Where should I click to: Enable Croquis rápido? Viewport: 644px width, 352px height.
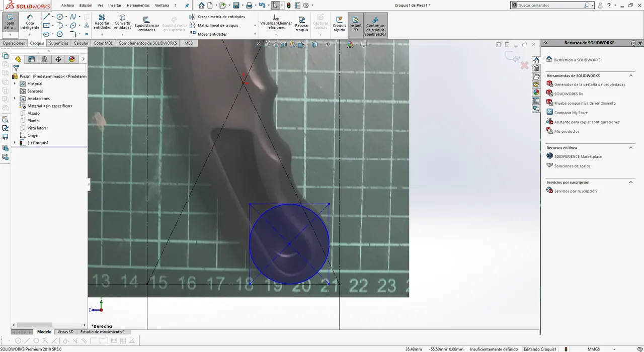[x=340, y=24]
